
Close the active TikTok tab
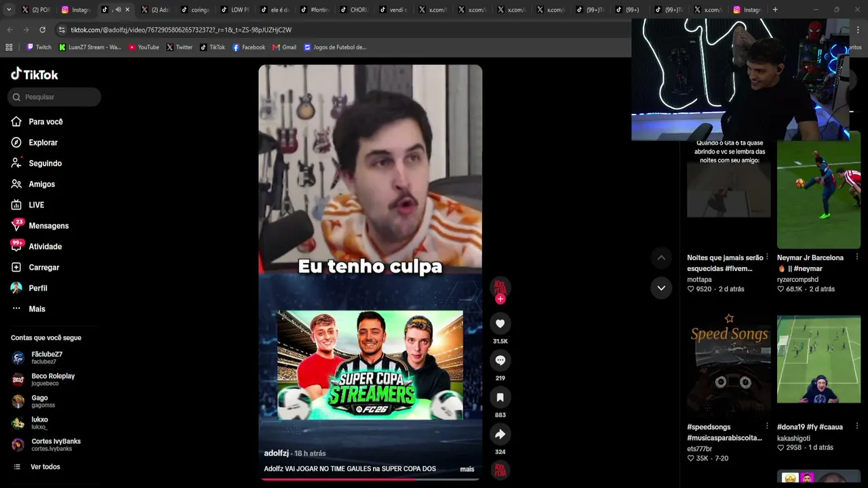click(127, 9)
